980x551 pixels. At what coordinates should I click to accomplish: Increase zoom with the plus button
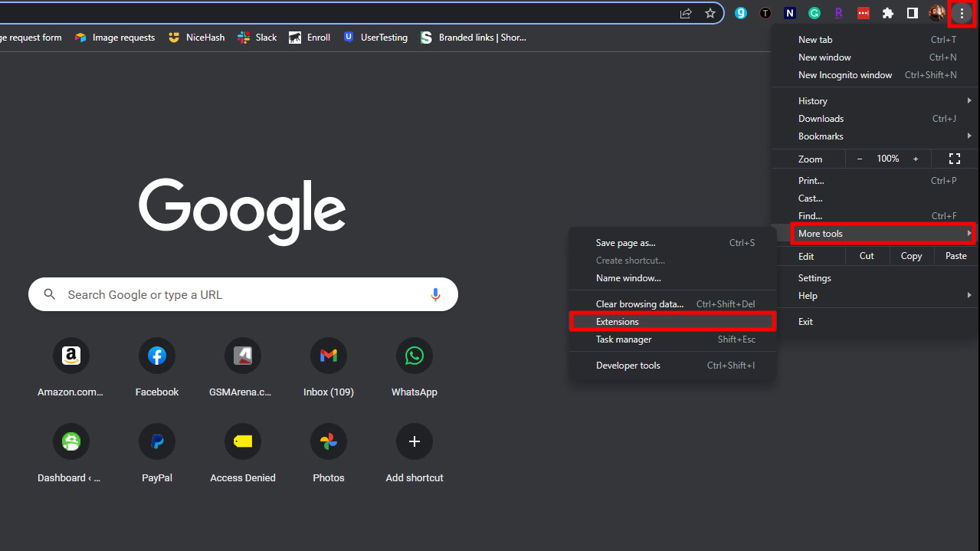pyautogui.click(x=916, y=159)
